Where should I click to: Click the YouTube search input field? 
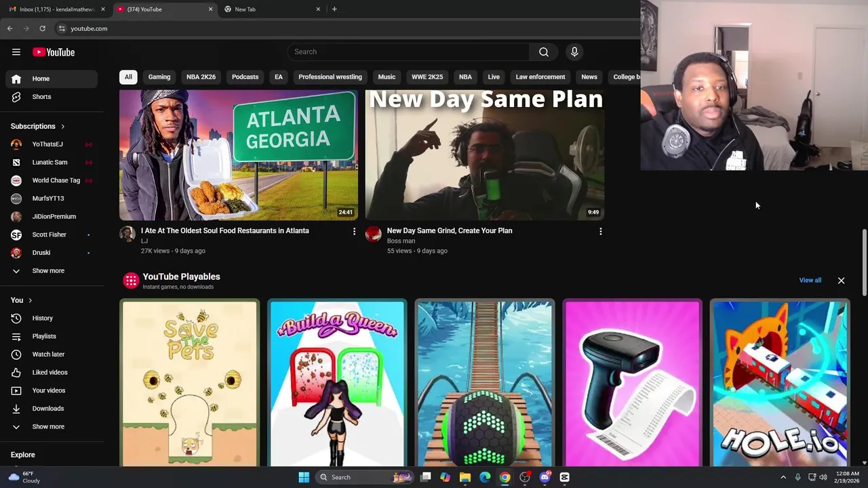click(408, 52)
